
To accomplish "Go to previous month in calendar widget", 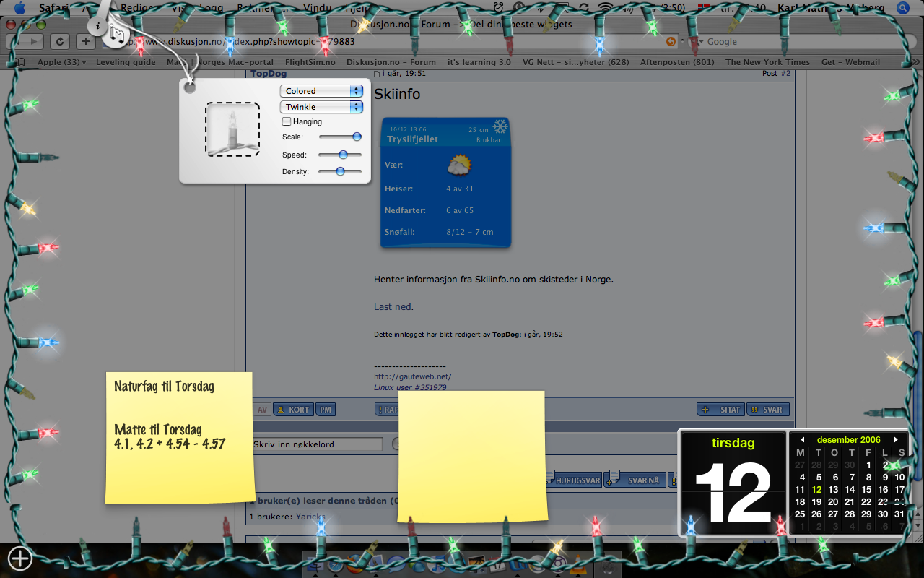I will [x=801, y=440].
